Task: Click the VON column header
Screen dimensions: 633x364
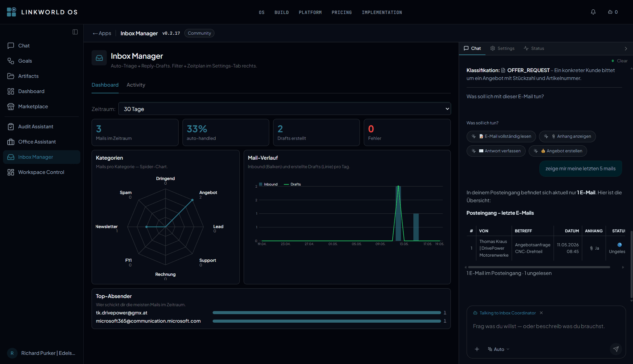Action: (484, 231)
